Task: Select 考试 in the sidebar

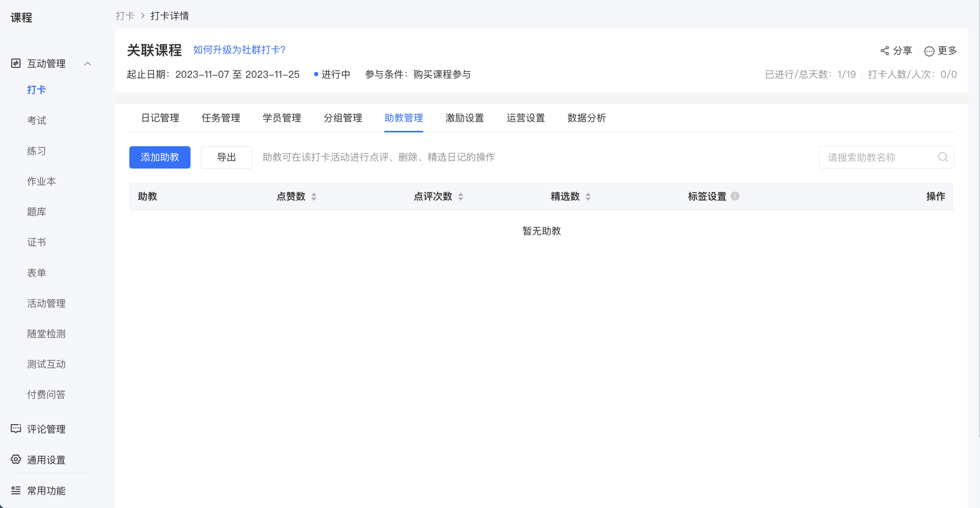Action: [x=37, y=120]
